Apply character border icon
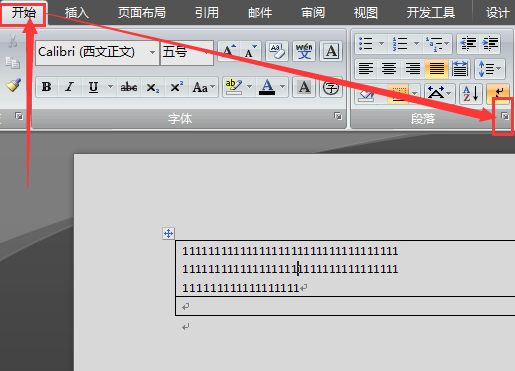Viewport: 515px width, 371px height. [331, 51]
